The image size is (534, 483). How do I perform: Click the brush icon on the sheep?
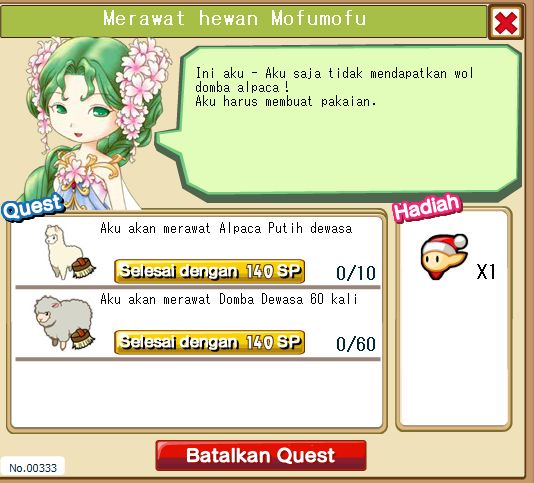(83, 339)
